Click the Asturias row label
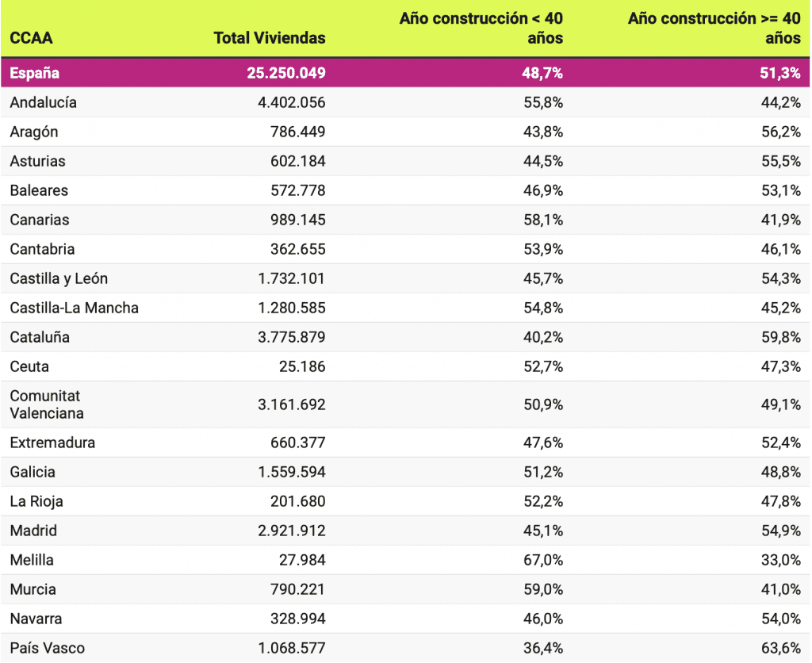 coord(38,161)
